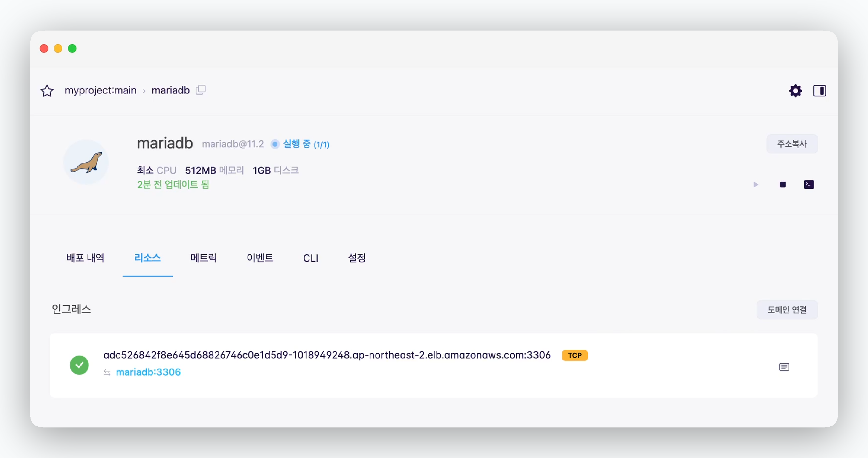Stop the running mariadb service
868x458 pixels.
[x=783, y=184]
